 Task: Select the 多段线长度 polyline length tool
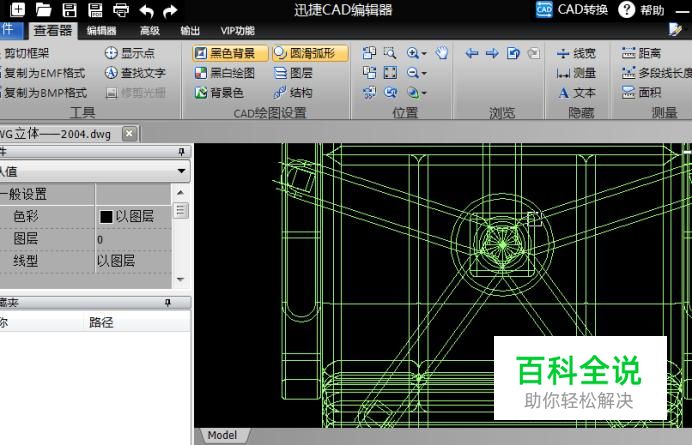pyautogui.click(x=656, y=73)
